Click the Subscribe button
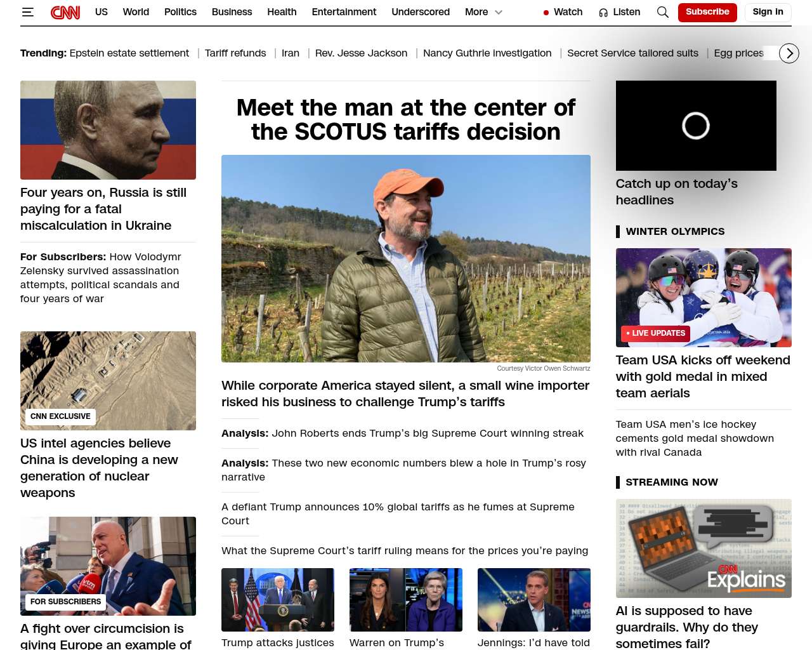 pyautogui.click(x=707, y=12)
